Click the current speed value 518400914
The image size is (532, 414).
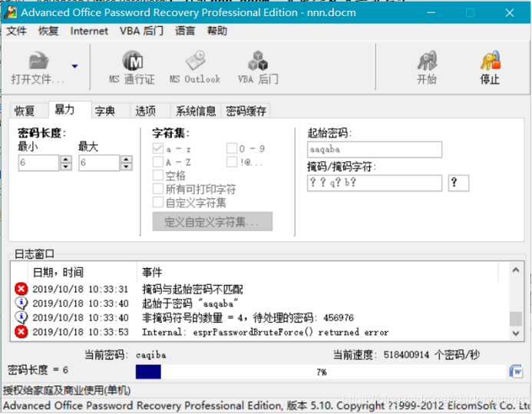pyautogui.click(x=406, y=355)
